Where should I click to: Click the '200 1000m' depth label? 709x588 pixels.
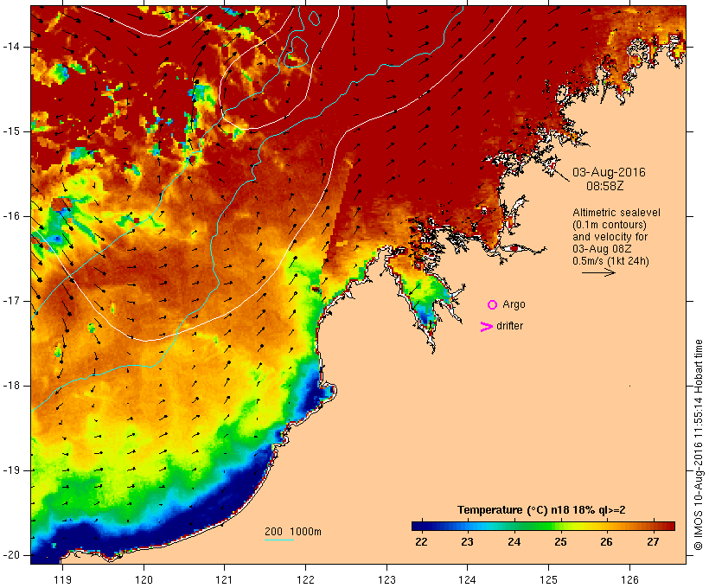pyautogui.click(x=293, y=532)
